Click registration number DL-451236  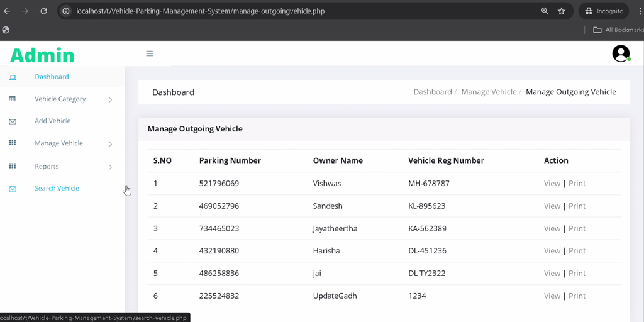pos(427,250)
